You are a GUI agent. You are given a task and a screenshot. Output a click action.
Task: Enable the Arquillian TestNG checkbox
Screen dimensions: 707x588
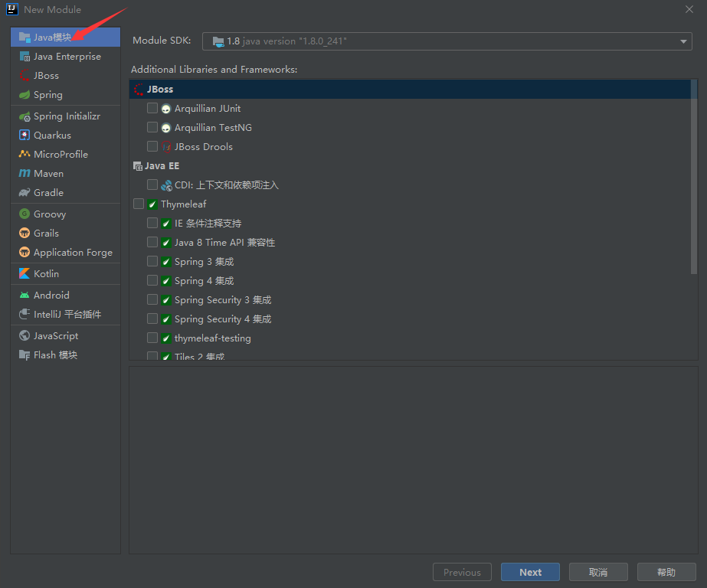[152, 128]
